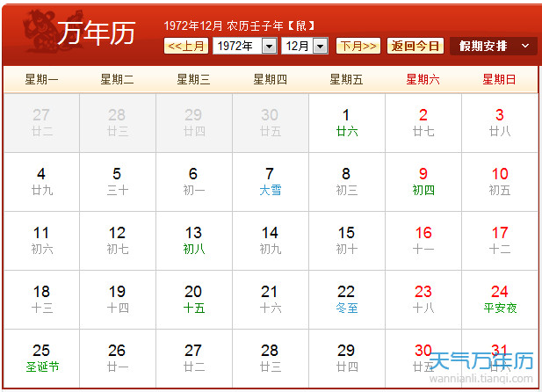542x392 pixels.
Task: Select December 20 十五
Action: point(194,300)
